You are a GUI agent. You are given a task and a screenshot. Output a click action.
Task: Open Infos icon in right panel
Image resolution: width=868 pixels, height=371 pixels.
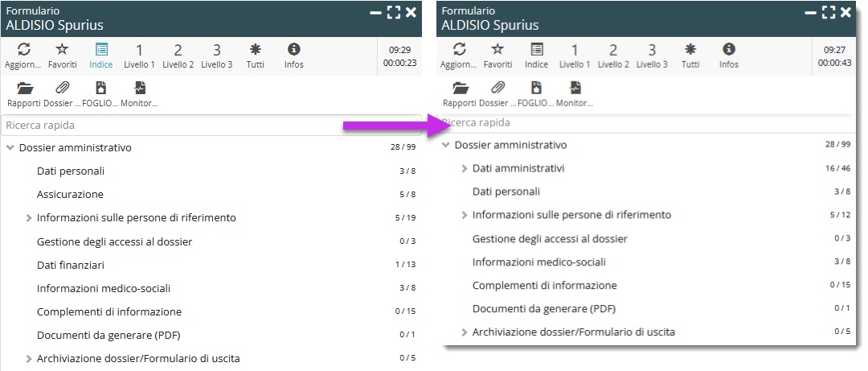[x=729, y=50]
